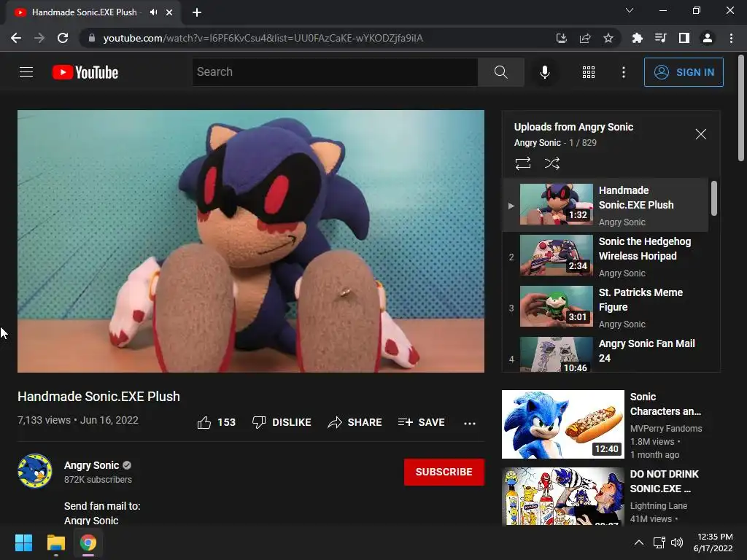Viewport: 747px width, 560px height.
Task: Bookmark this tab with star
Action: point(608,38)
